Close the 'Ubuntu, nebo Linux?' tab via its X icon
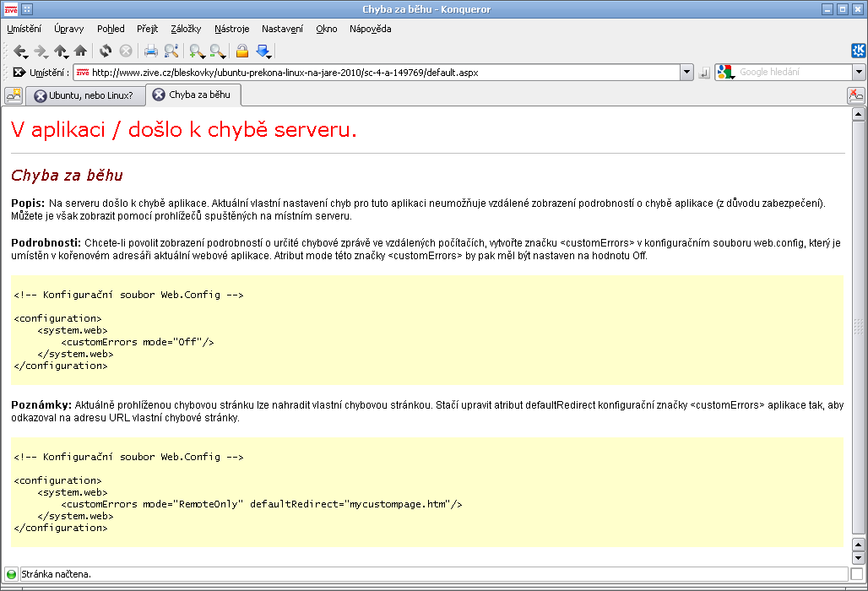868x591 pixels. point(40,95)
